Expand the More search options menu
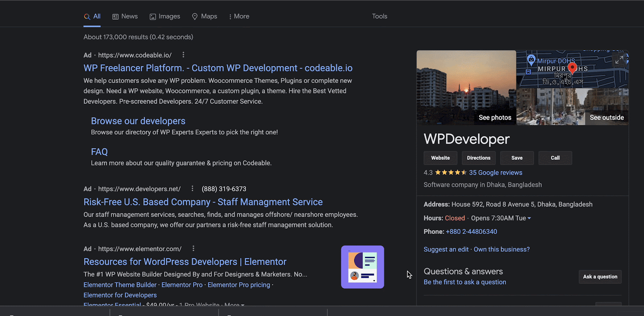 [x=239, y=17]
